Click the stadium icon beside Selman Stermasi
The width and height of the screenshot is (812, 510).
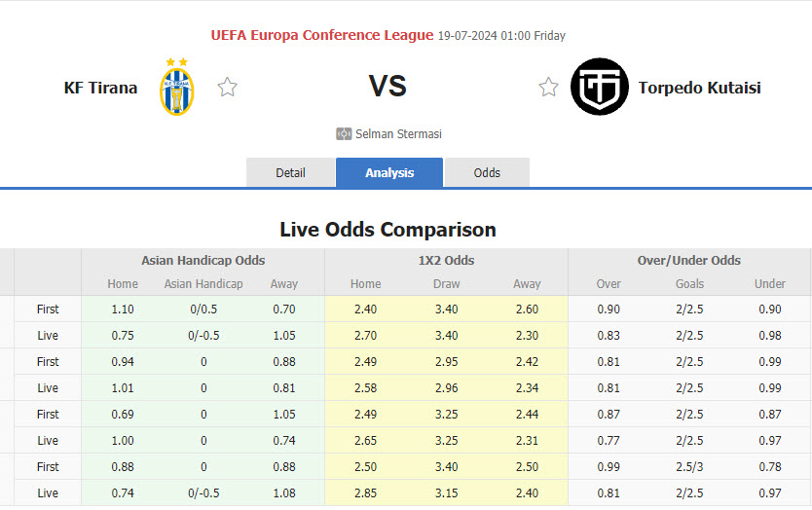(x=344, y=134)
